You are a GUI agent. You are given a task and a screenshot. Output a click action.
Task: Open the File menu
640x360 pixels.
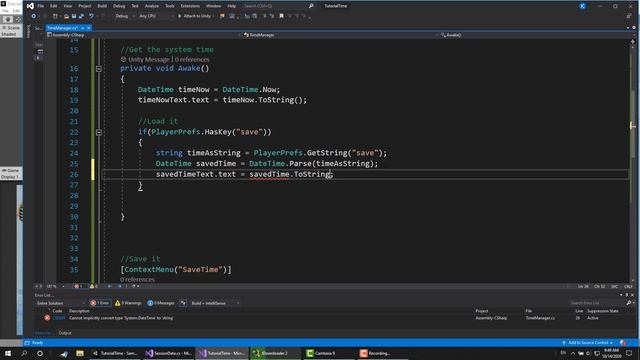(40, 6)
